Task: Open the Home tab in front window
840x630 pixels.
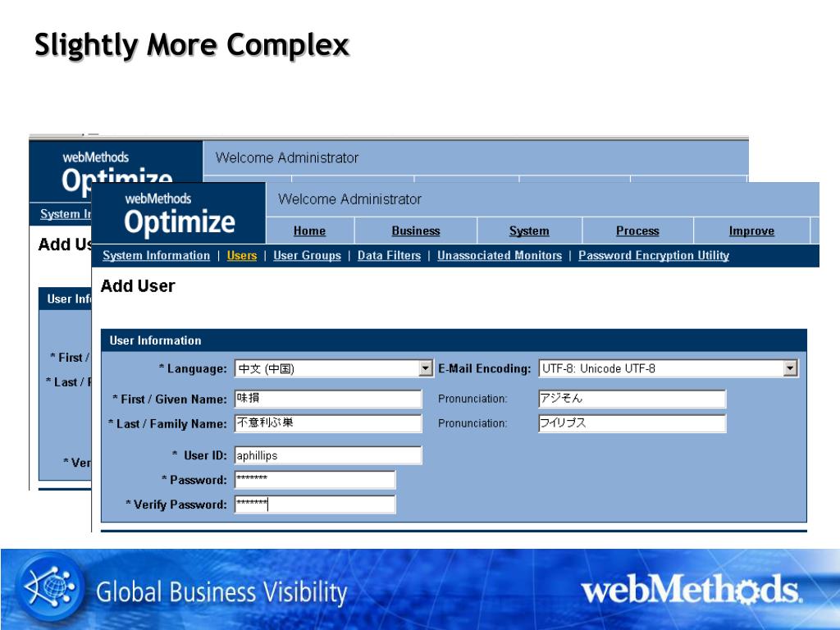Action: 309,231
